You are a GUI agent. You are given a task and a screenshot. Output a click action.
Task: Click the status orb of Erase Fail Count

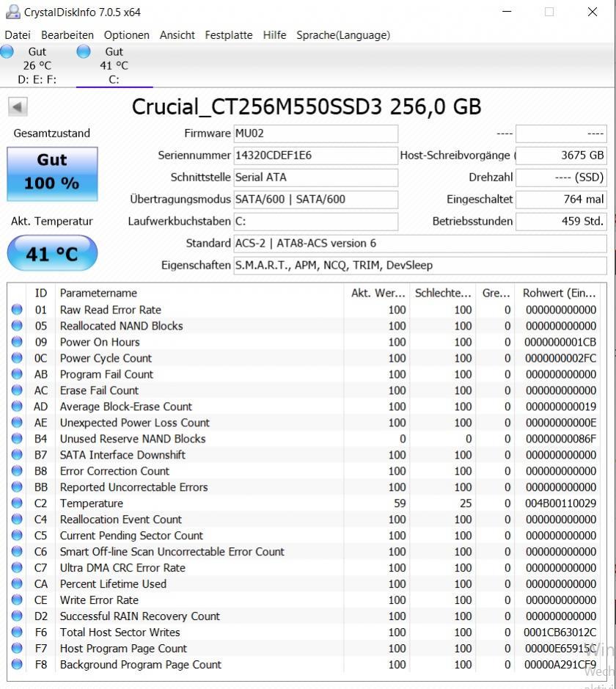coord(17,390)
